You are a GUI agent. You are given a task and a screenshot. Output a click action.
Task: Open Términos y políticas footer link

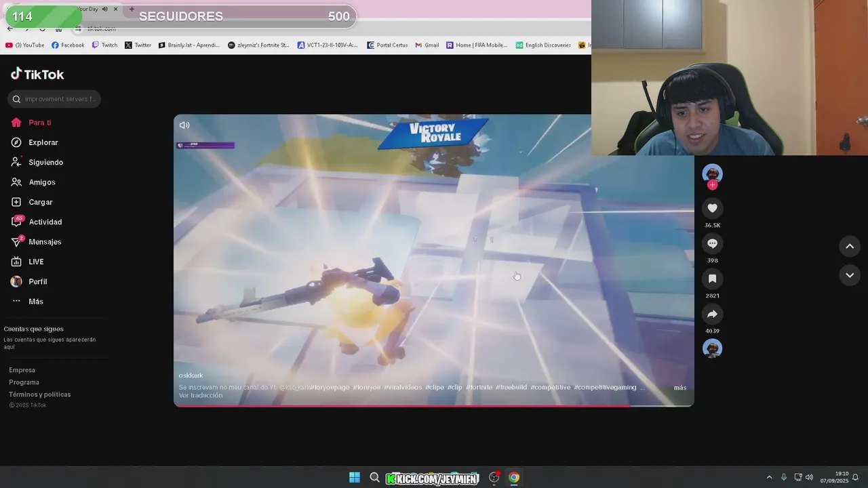click(x=40, y=394)
